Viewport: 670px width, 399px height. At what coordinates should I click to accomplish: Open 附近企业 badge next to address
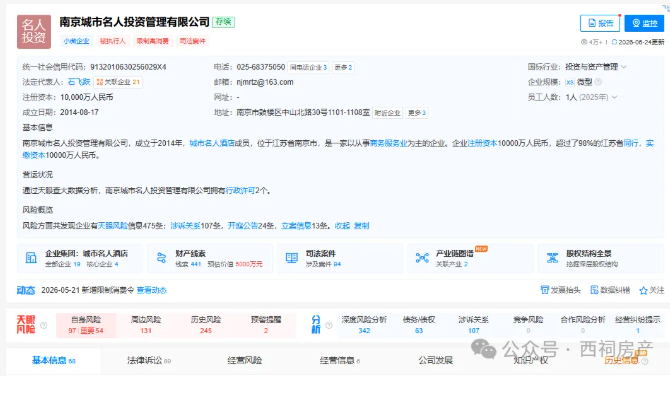tap(388, 113)
